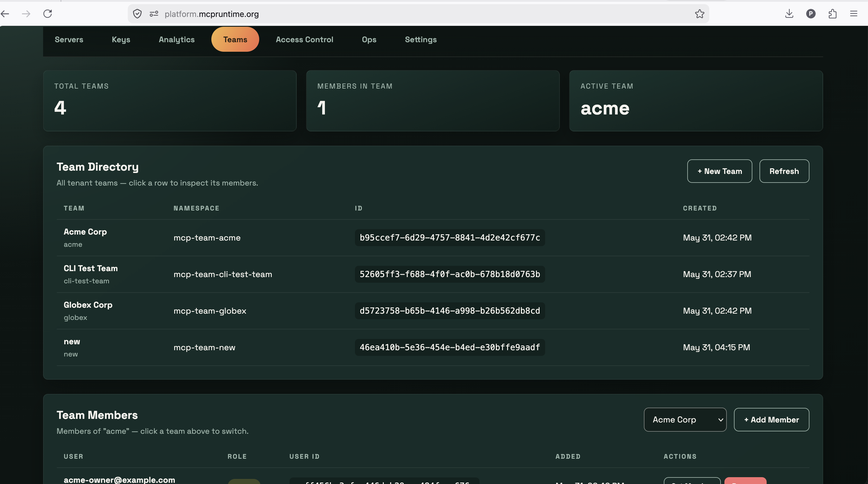
Task: Switch to the Ops tab
Action: coord(369,40)
